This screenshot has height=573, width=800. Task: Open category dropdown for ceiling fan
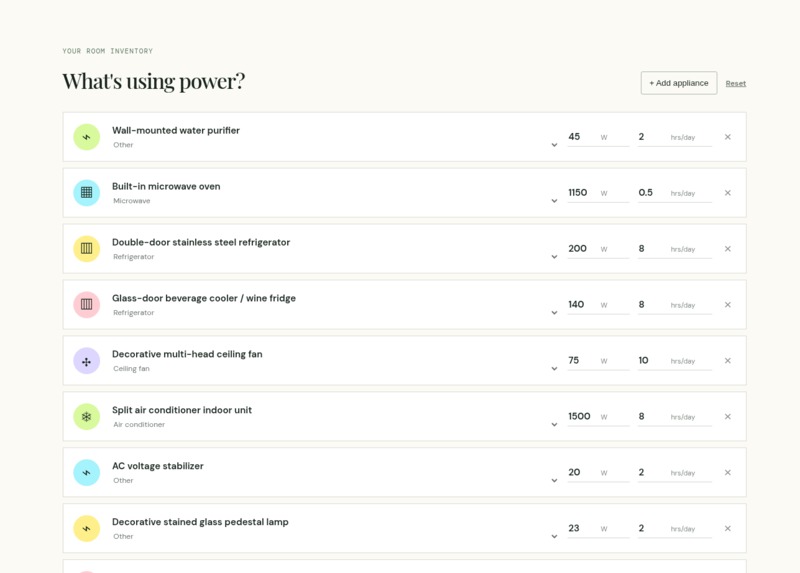click(x=554, y=368)
